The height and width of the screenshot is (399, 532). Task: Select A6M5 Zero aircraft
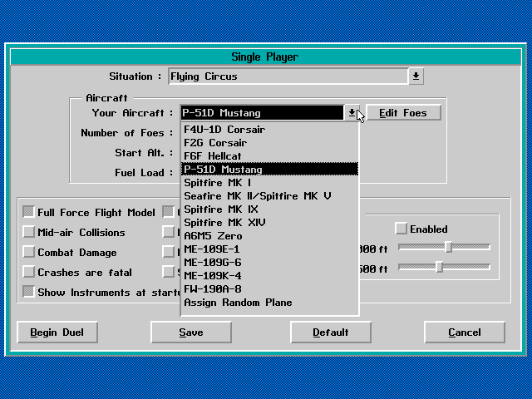point(269,235)
